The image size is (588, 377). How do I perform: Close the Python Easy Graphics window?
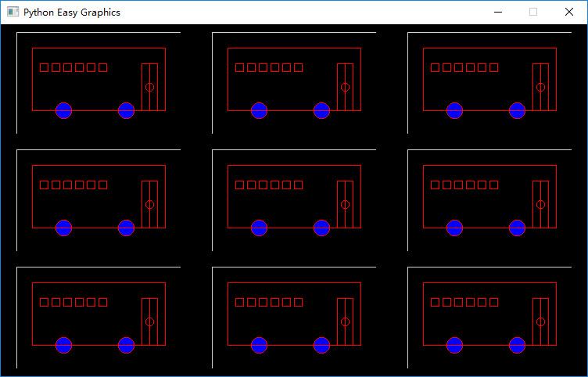[568, 13]
